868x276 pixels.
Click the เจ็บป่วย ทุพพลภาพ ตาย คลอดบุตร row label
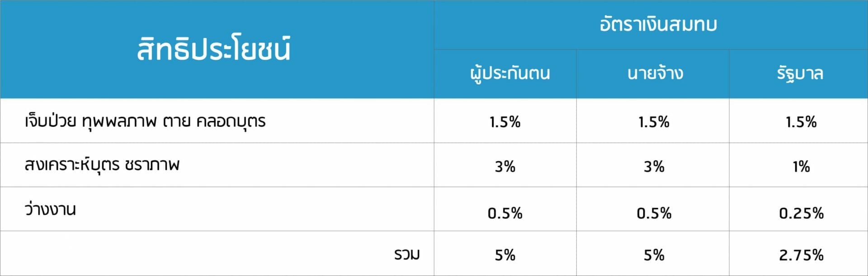145,121
